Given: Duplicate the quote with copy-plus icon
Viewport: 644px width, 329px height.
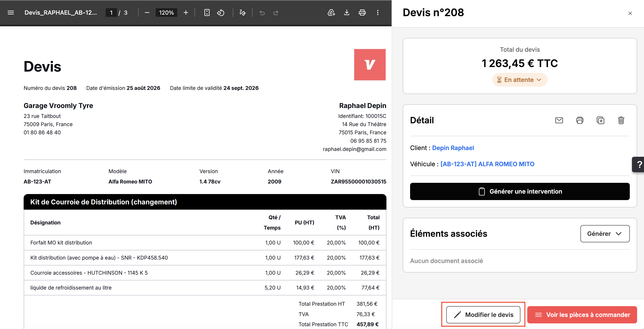Looking at the screenshot, I should tap(600, 120).
